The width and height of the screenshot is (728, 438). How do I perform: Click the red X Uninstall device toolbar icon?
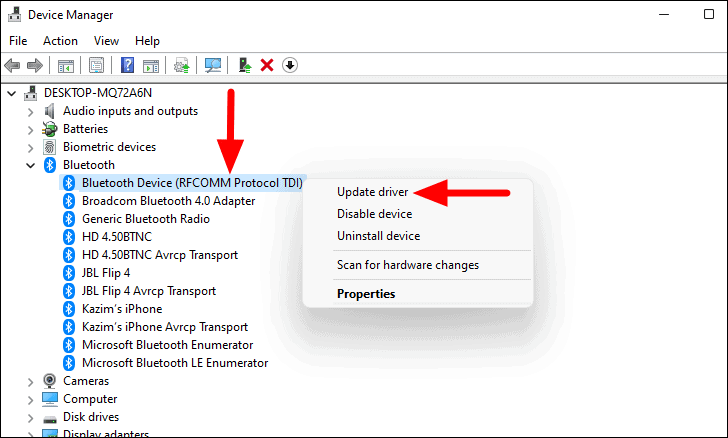click(x=267, y=65)
